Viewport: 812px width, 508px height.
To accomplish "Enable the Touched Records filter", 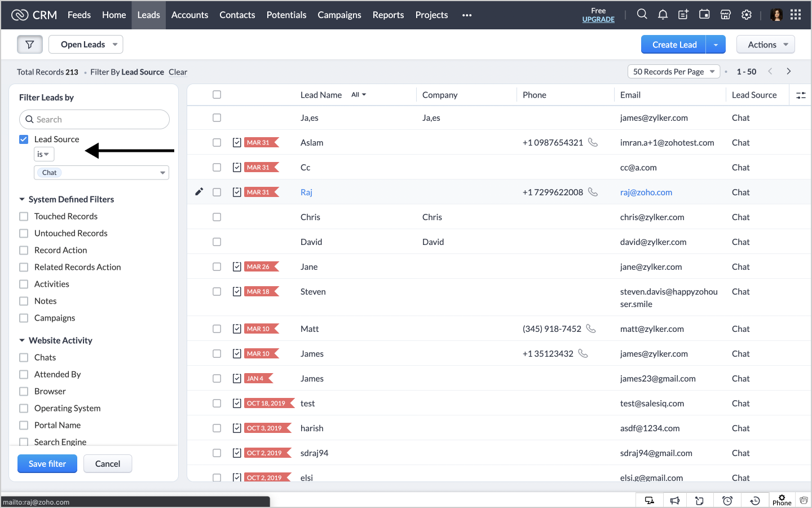I will [24, 217].
